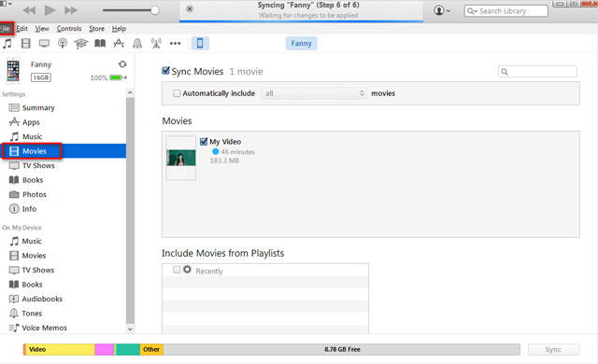Open the 'all' movies dropdown
This screenshot has width=598, height=364.
point(314,93)
